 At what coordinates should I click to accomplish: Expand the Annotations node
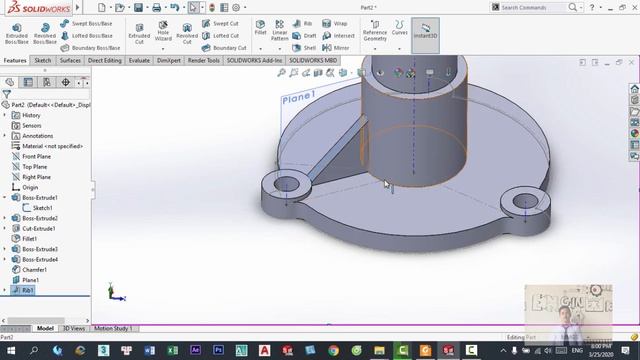point(5,136)
